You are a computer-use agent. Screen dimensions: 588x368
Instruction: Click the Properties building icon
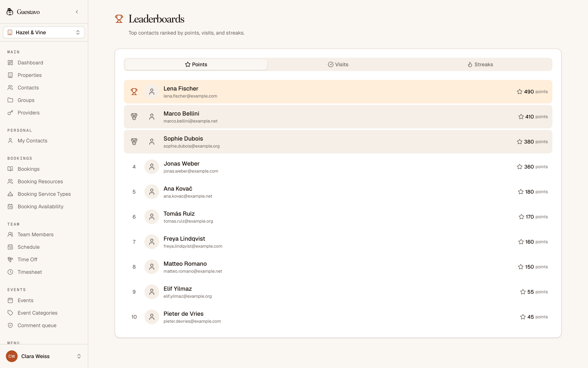10,75
